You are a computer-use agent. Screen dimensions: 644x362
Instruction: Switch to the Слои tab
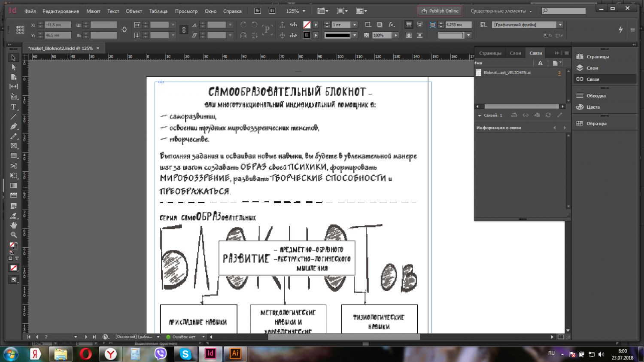click(x=515, y=53)
